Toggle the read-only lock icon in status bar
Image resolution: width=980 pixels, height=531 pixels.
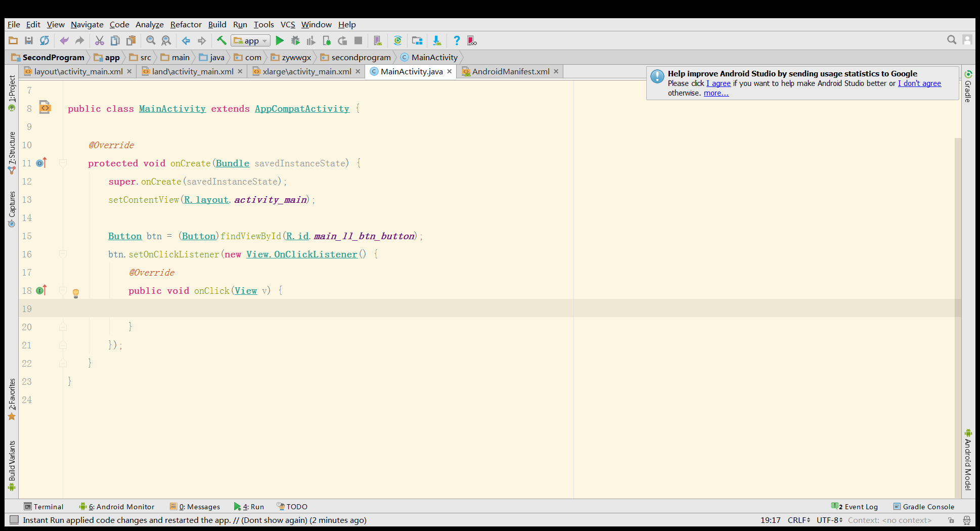951,520
